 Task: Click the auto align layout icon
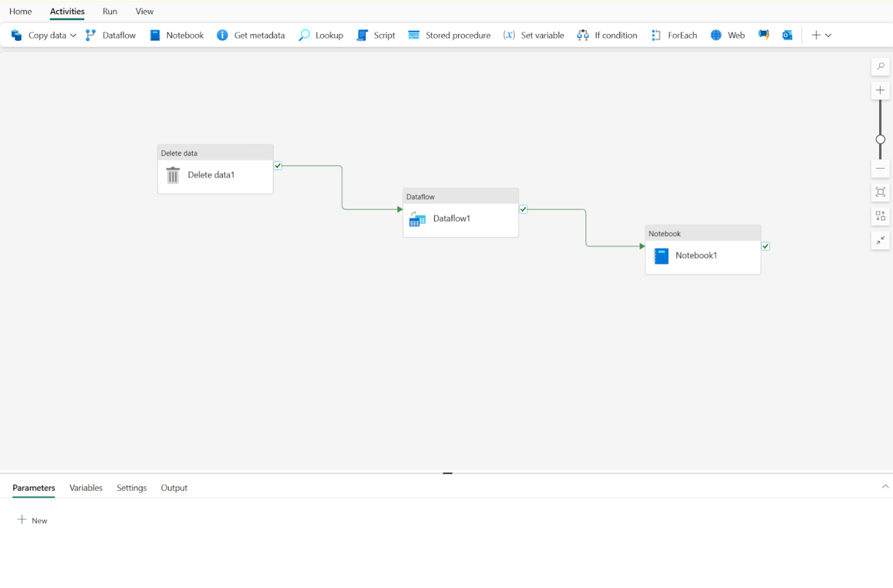[880, 216]
